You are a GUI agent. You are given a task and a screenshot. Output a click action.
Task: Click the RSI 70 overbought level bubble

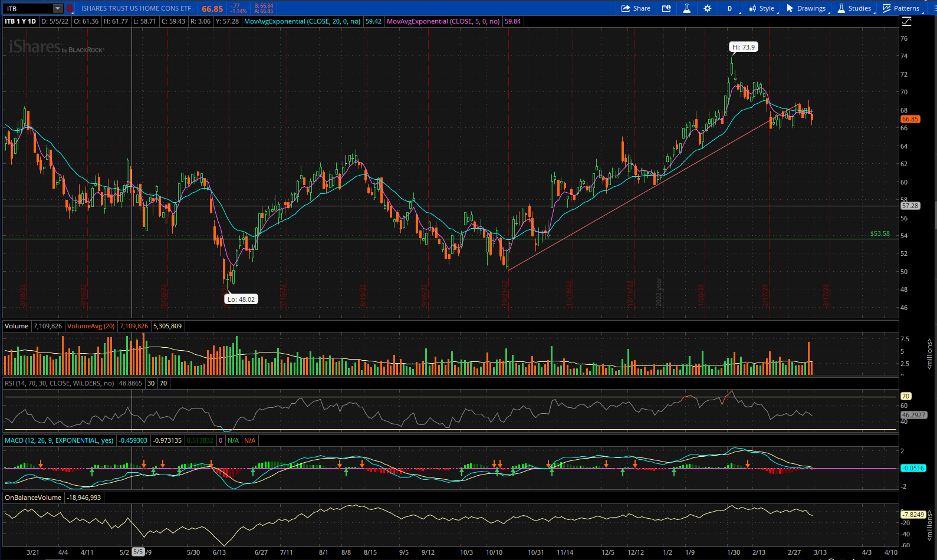point(906,396)
